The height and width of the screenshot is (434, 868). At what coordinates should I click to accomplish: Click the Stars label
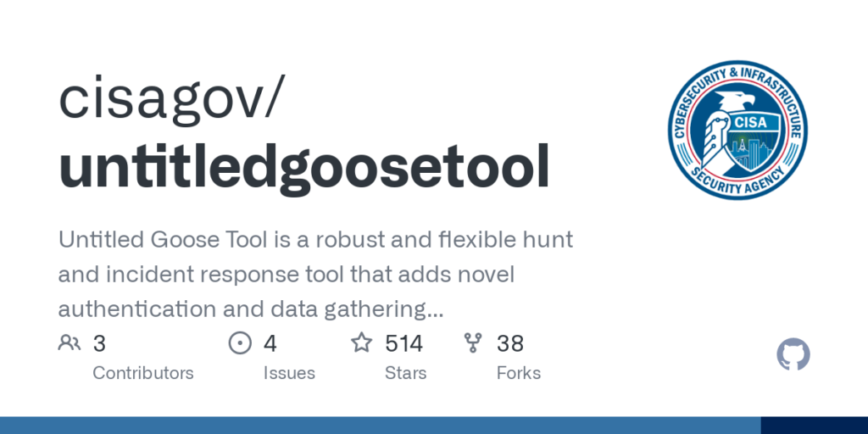pyautogui.click(x=405, y=373)
